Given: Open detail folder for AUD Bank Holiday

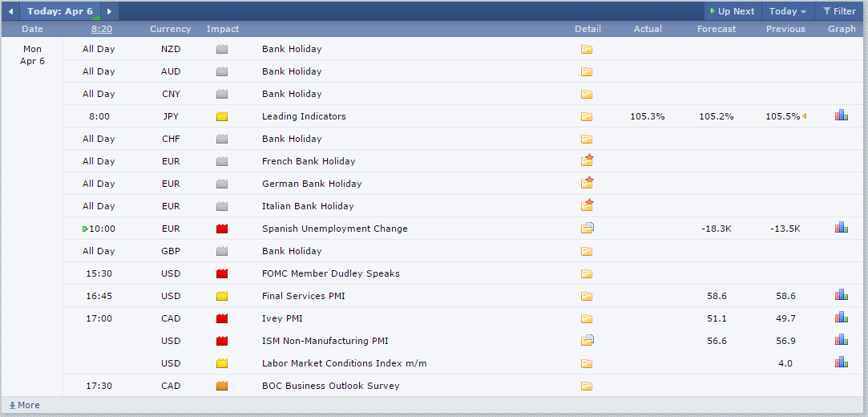Looking at the screenshot, I should (587, 71).
